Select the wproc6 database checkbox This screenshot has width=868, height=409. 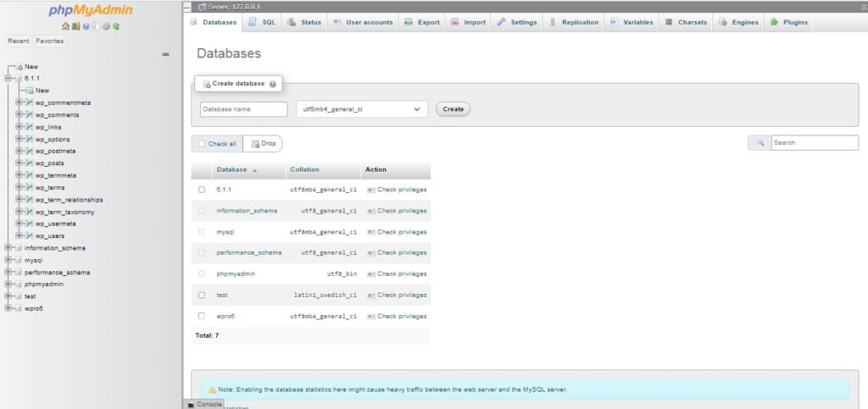click(x=202, y=316)
